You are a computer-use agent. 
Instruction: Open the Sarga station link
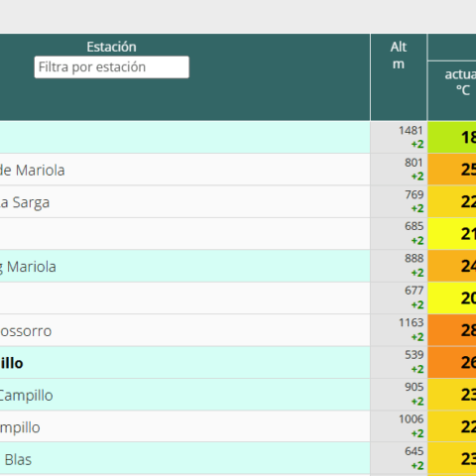click(x=25, y=202)
